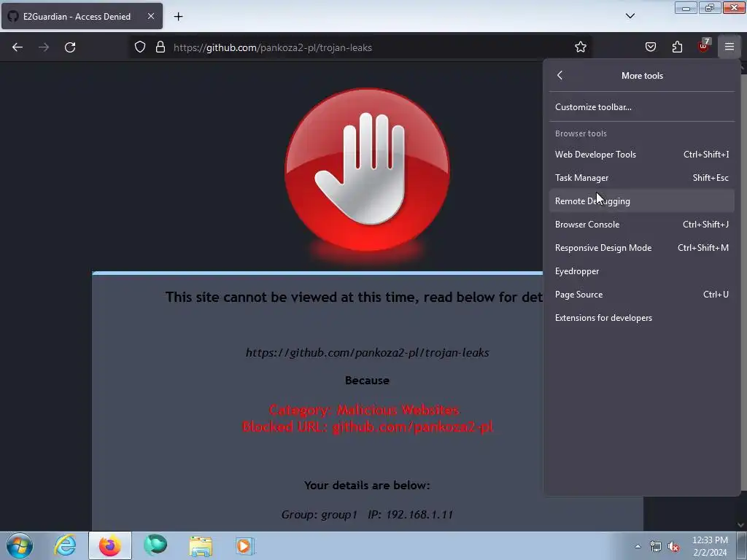Switch to Firefox taskbar button
The height and width of the screenshot is (560, 747).
point(110,545)
